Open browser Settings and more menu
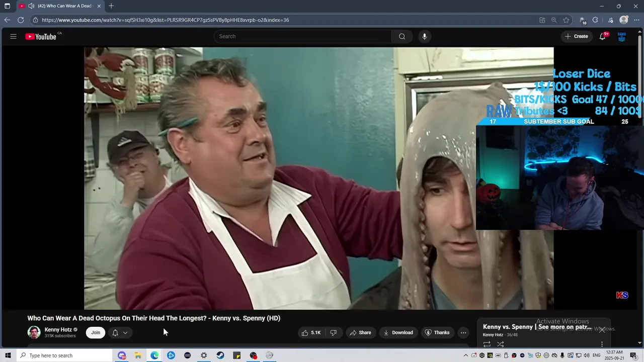Image resolution: width=644 pixels, height=362 pixels. pos(636,20)
